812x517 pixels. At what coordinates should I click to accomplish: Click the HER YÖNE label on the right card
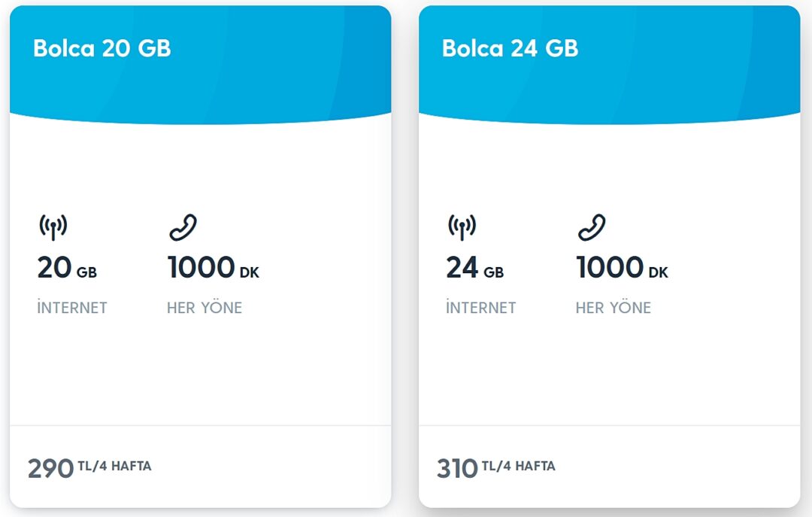pyautogui.click(x=615, y=307)
